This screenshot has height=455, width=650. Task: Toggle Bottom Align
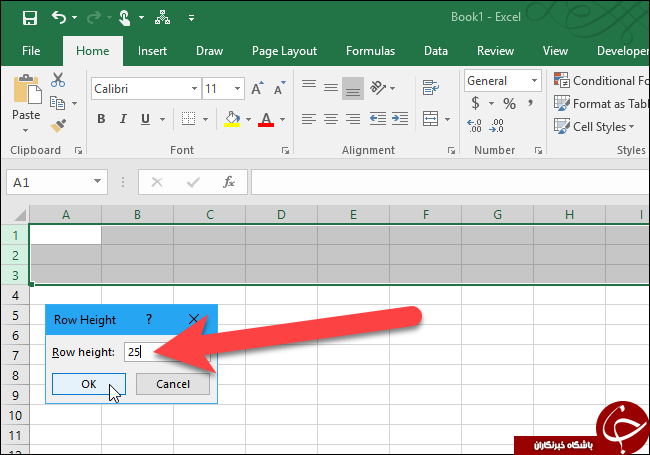tap(353, 88)
